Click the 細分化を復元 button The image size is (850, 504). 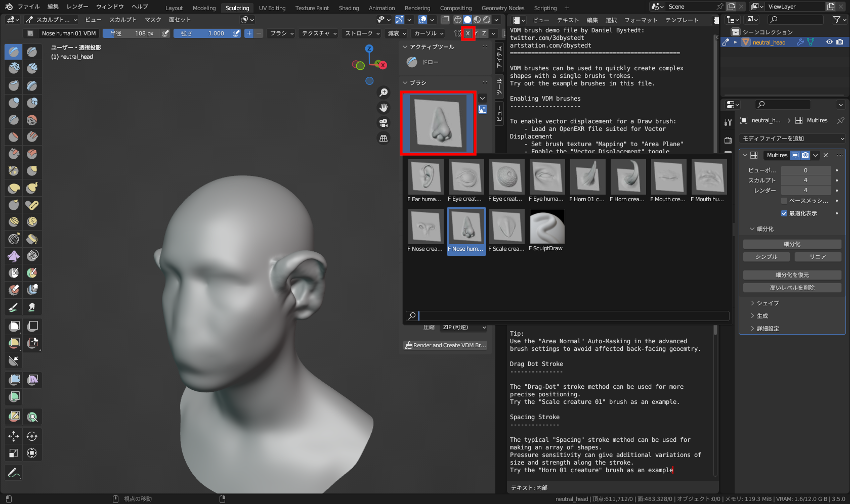[792, 275]
